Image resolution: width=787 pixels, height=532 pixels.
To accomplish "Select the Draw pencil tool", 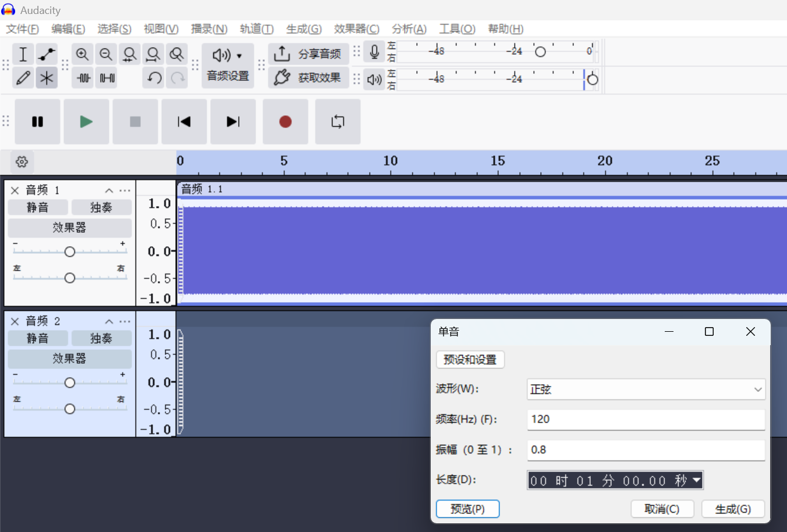I will [x=23, y=77].
